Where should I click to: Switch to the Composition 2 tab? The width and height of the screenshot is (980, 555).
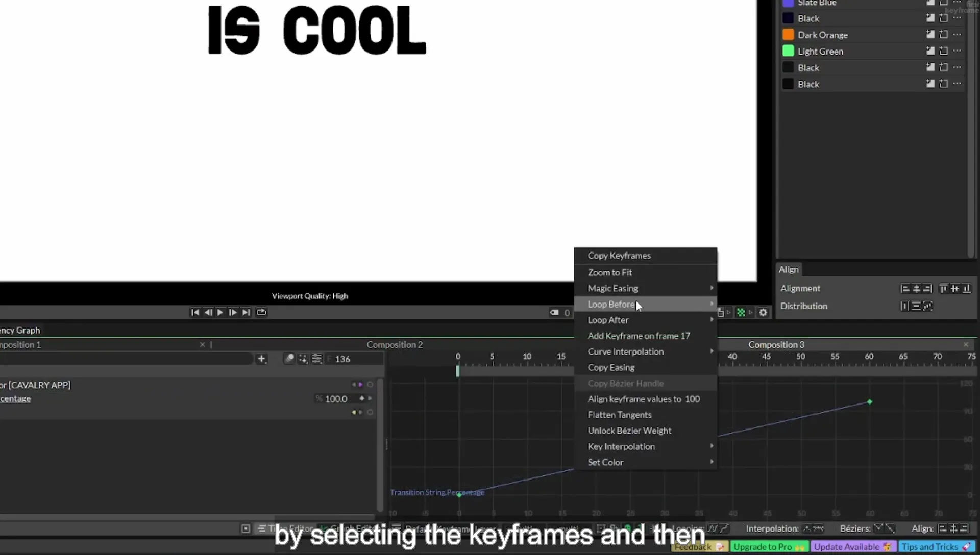[395, 345]
